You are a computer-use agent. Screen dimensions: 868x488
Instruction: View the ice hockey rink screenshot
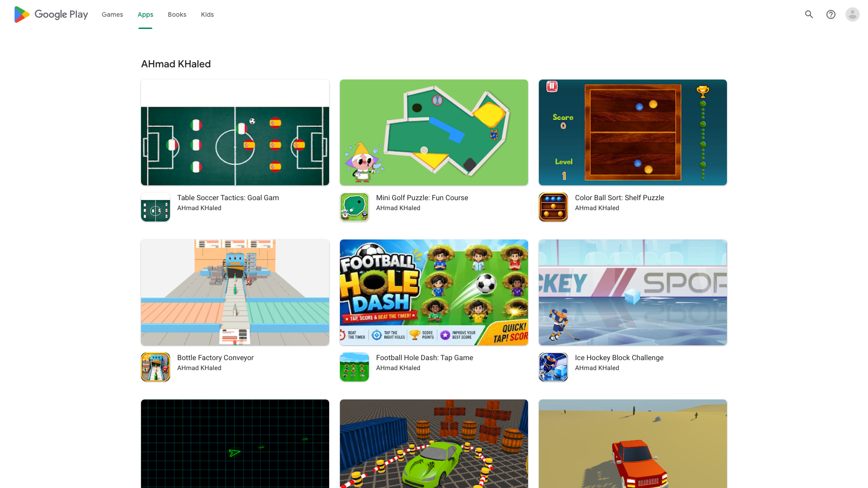[x=633, y=292]
